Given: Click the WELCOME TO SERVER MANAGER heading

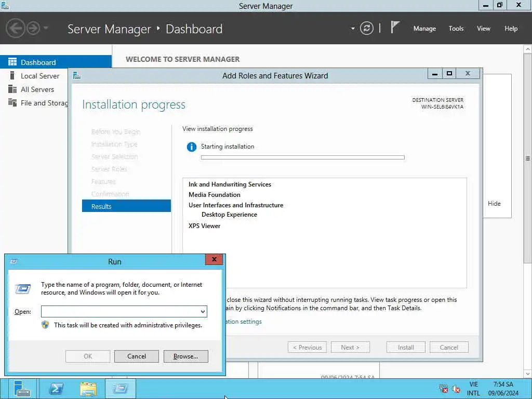Looking at the screenshot, I should pos(182,59).
